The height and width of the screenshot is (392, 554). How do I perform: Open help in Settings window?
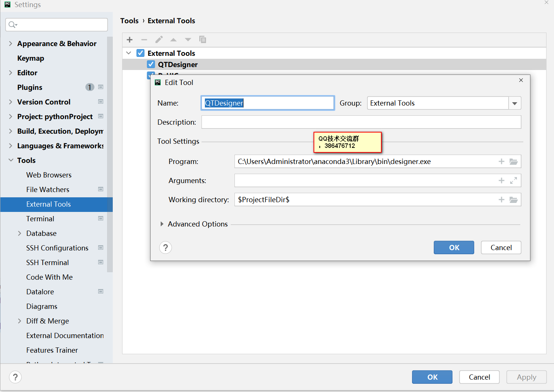15,377
